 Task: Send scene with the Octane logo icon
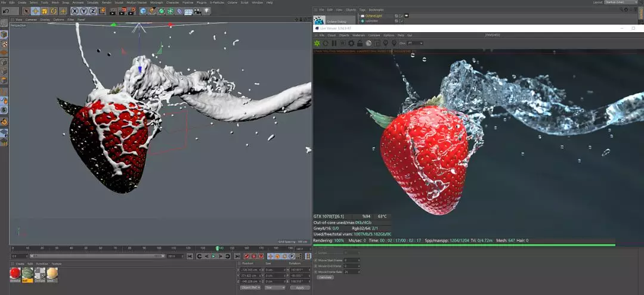[317, 43]
